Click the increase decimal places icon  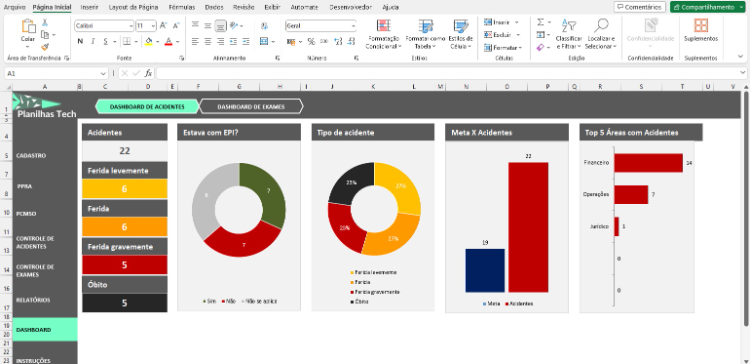point(338,42)
